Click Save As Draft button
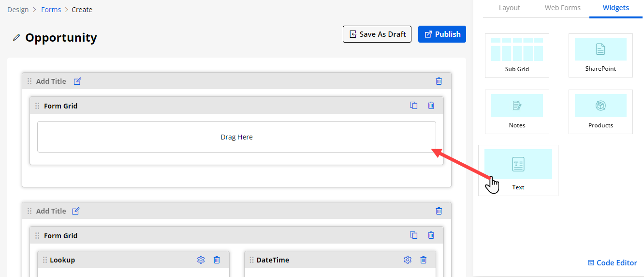Screen dimensions: 644x277 377,34
